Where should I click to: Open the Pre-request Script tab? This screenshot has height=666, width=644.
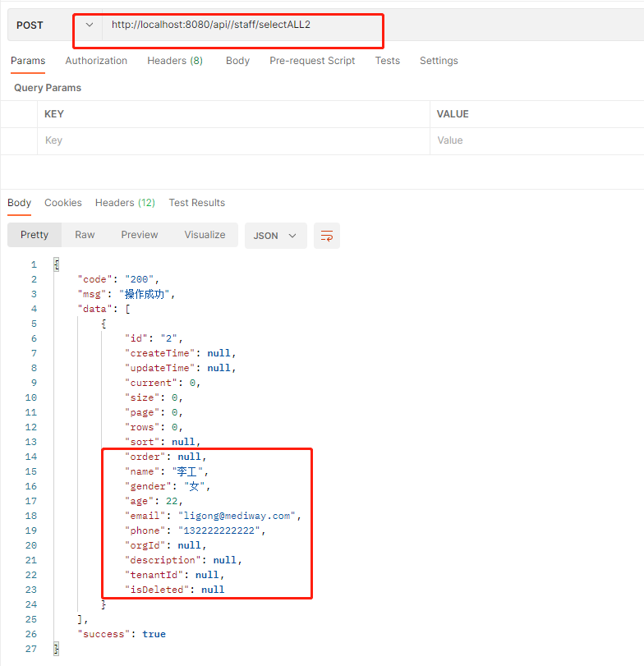tap(312, 61)
